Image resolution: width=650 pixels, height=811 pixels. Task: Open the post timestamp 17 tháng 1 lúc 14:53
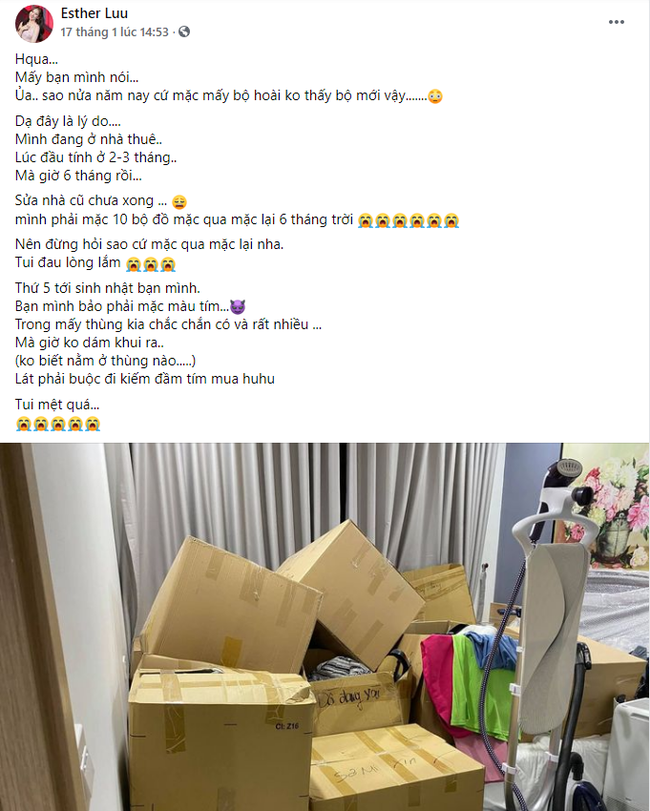115,32
